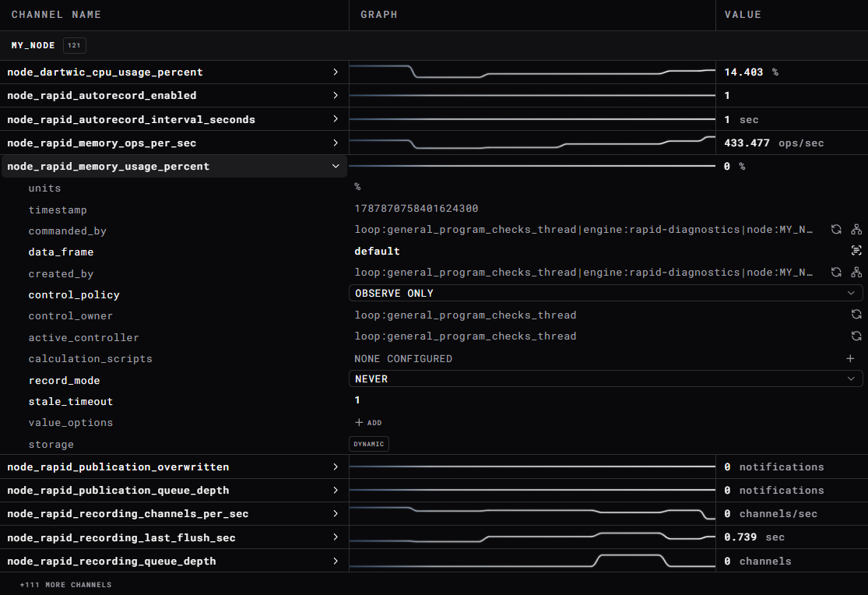This screenshot has width=868, height=595.
Task: Click the units label
Action: point(44,188)
